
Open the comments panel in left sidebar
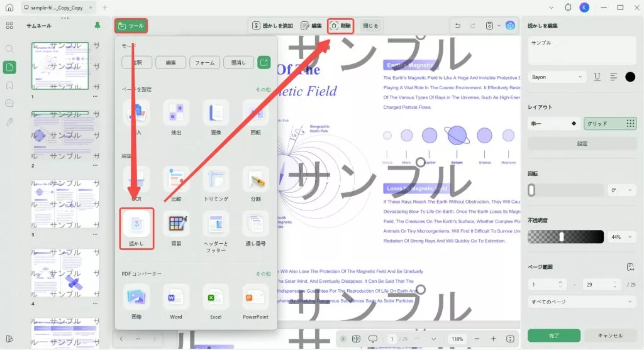pos(9,104)
